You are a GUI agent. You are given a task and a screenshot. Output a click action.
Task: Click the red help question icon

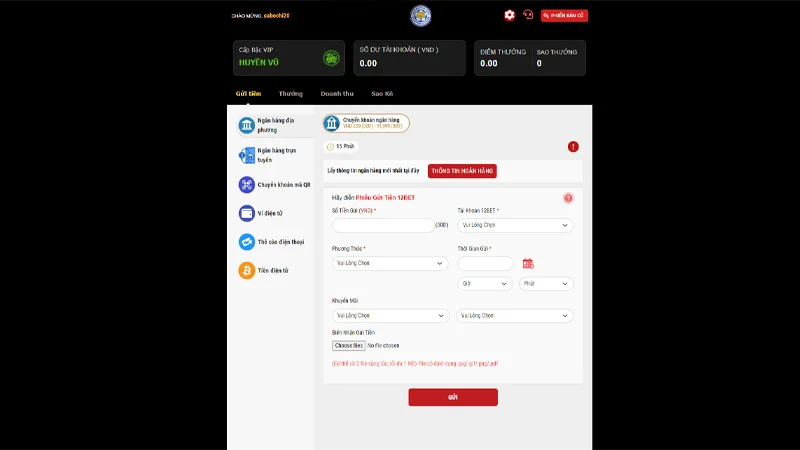pos(568,198)
